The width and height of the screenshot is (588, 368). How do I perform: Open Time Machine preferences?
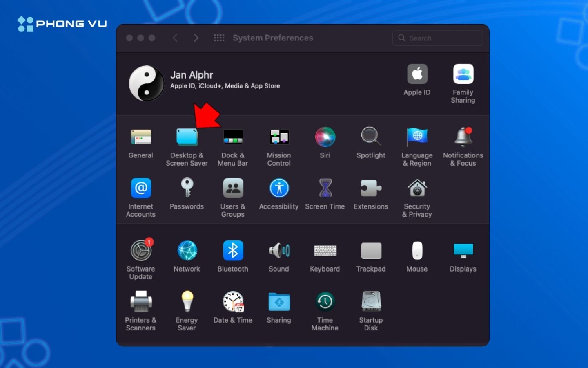325,302
